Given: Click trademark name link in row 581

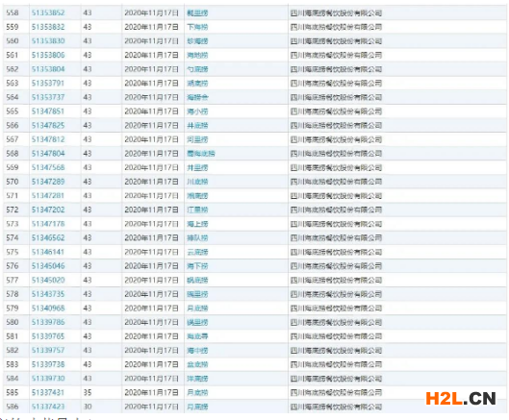Looking at the screenshot, I should (x=197, y=336).
